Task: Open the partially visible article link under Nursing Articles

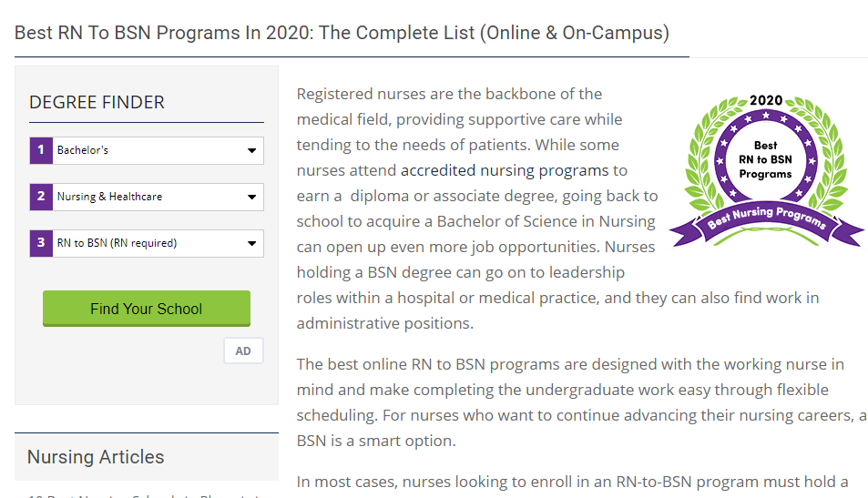Action: coord(146,494)
